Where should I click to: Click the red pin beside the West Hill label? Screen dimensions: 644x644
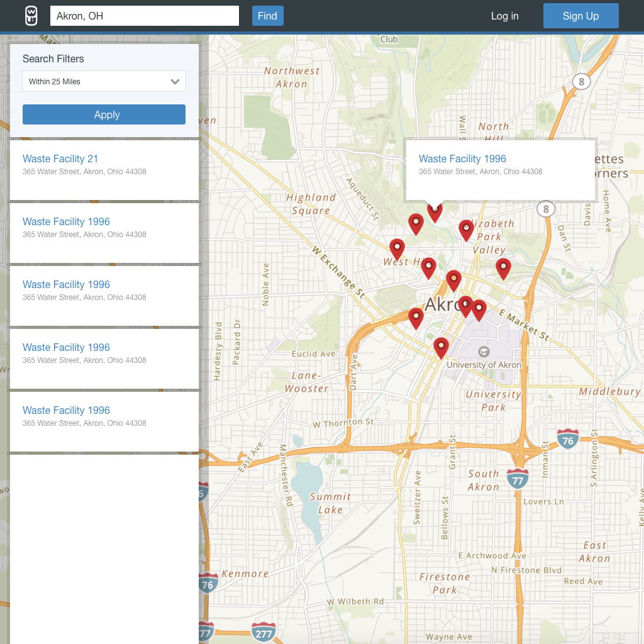coord(397,248)
